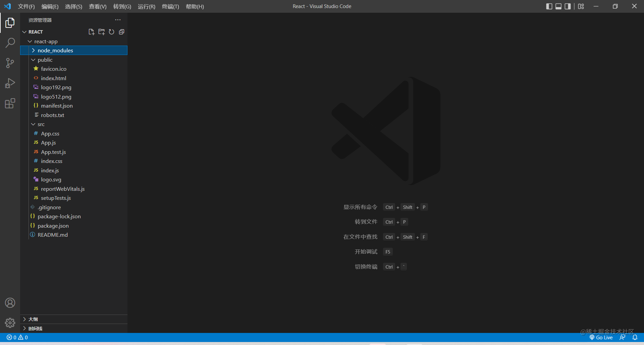Collapse the REACT workspace section
The height and width of the screenshot is (345, 644).
[36, 32]
